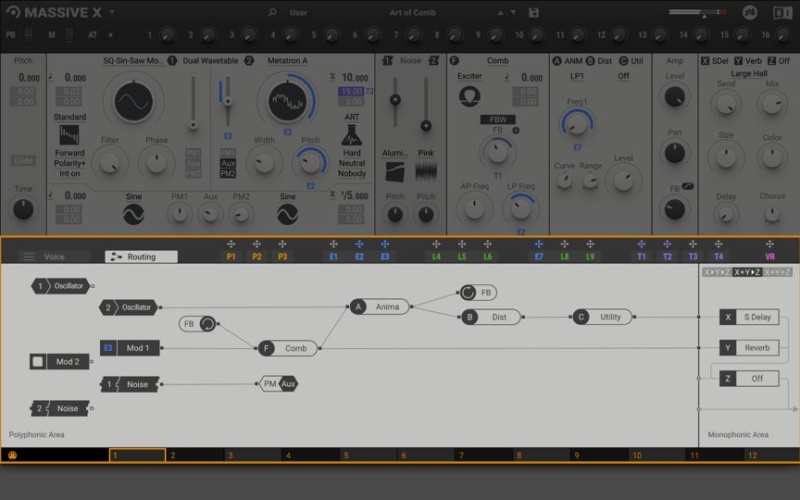Screen dimensions: 800x500
Task: Click the Amp FB link icon
Action: 688,186
